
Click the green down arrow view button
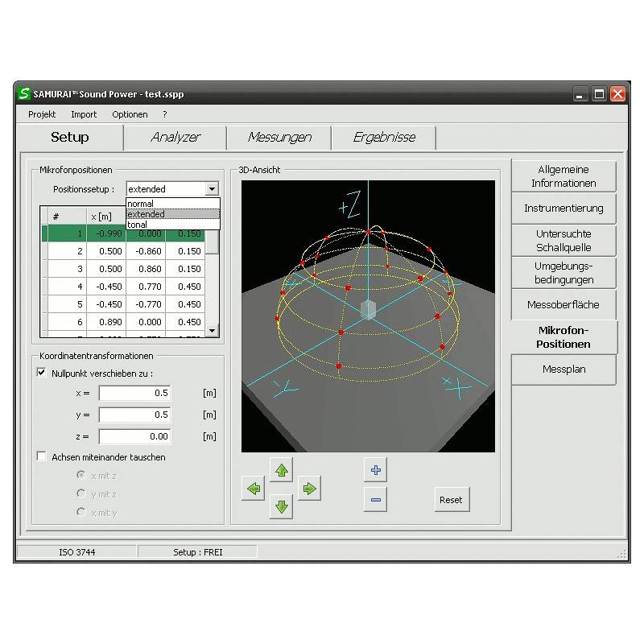tap(281, 506)
